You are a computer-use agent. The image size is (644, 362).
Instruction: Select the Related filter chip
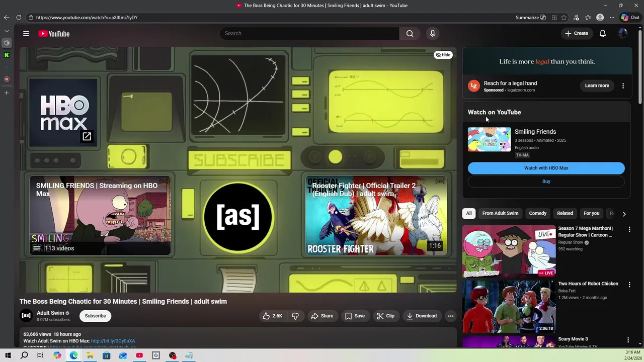click(x=565, y=213)
